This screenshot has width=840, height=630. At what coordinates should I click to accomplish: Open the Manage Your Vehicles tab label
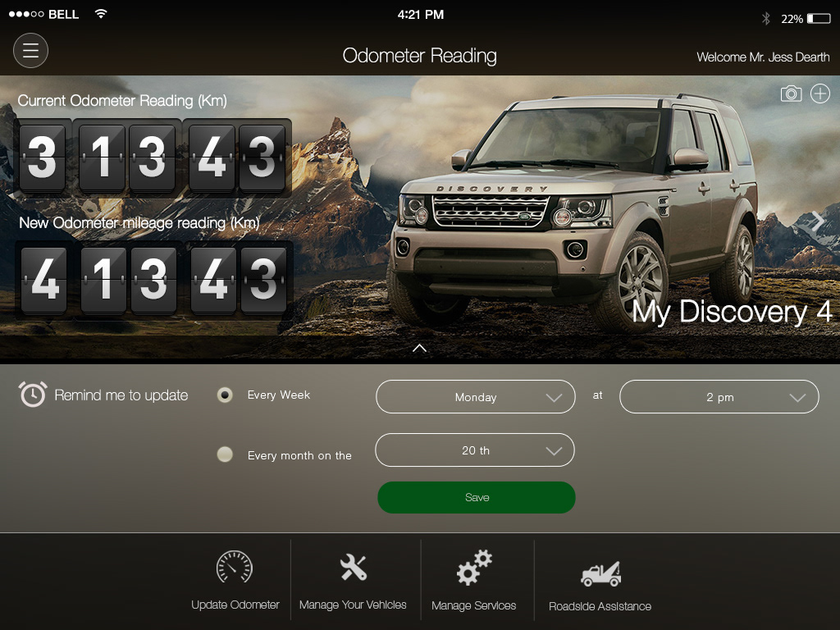(x=353, y=605)
